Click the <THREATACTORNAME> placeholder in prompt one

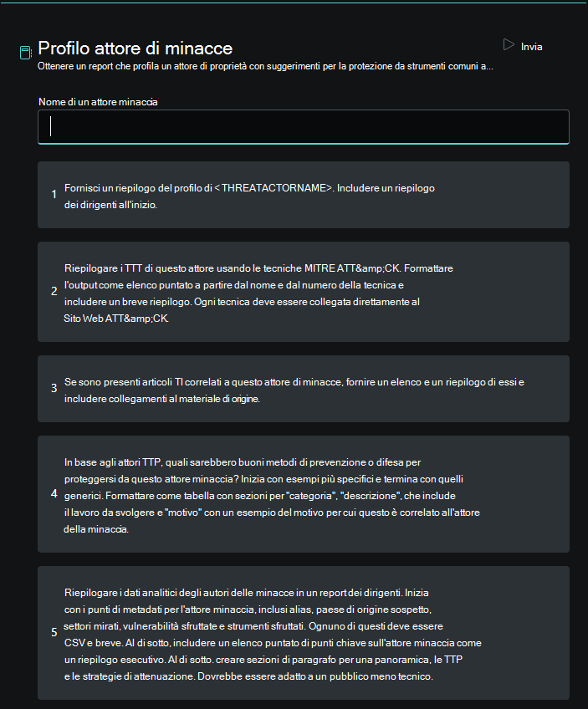coord(274,188)
